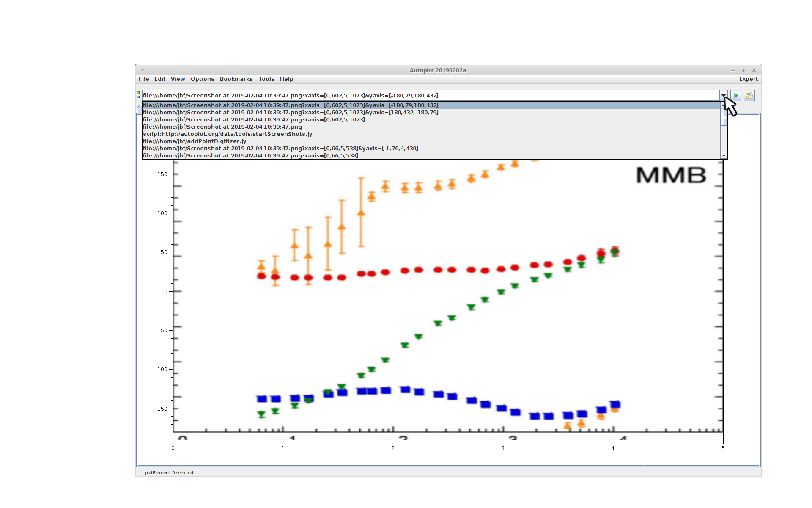Screen dimensions: 812x508
Task: Open the Bookmarks menu
Action: pyautogui.click(x=236, y=79)
